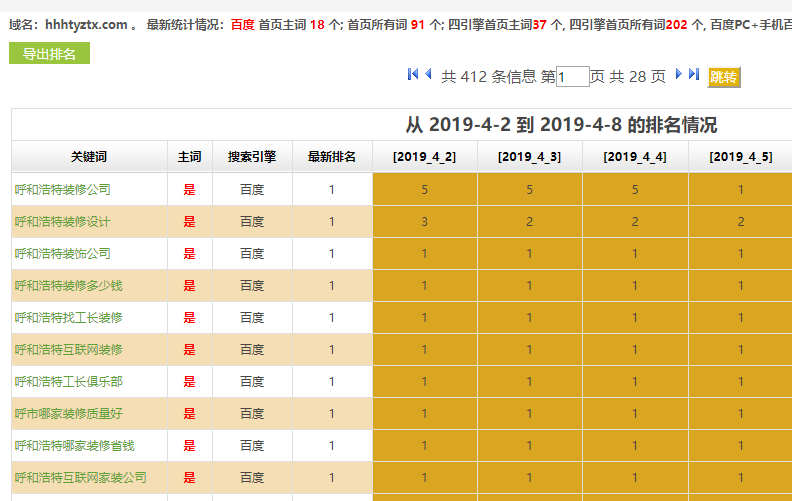Click the 导出排名 export button

49,54
